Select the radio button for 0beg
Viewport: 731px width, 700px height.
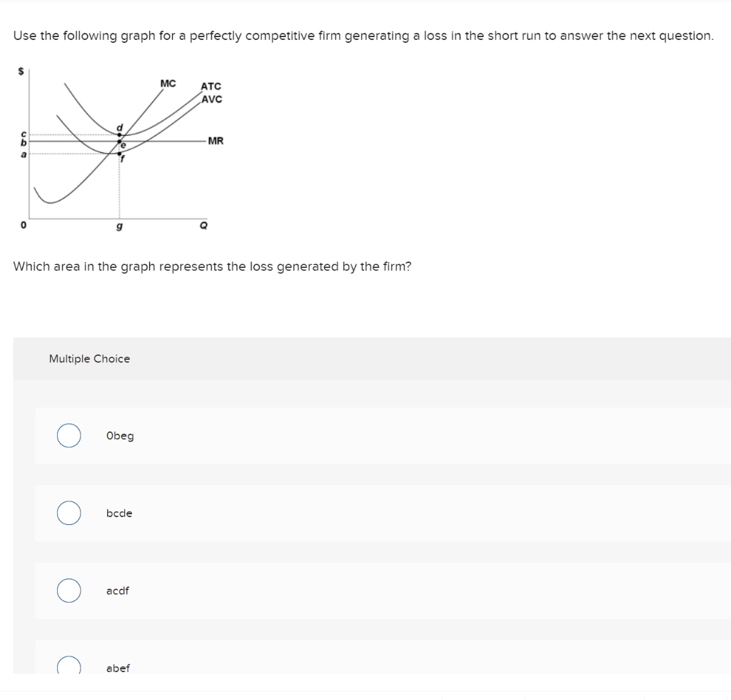coord(69,436)
